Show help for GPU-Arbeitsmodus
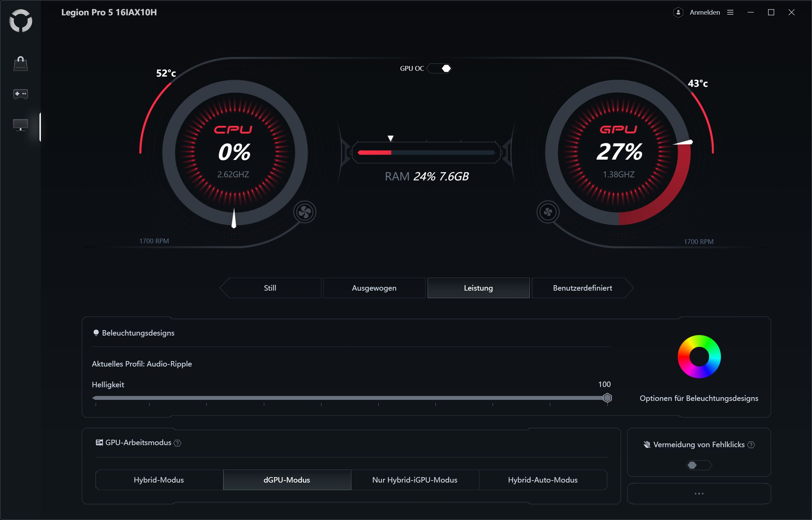Image resolution: width=812 pixels, height=520 pixels. [177, 443]
